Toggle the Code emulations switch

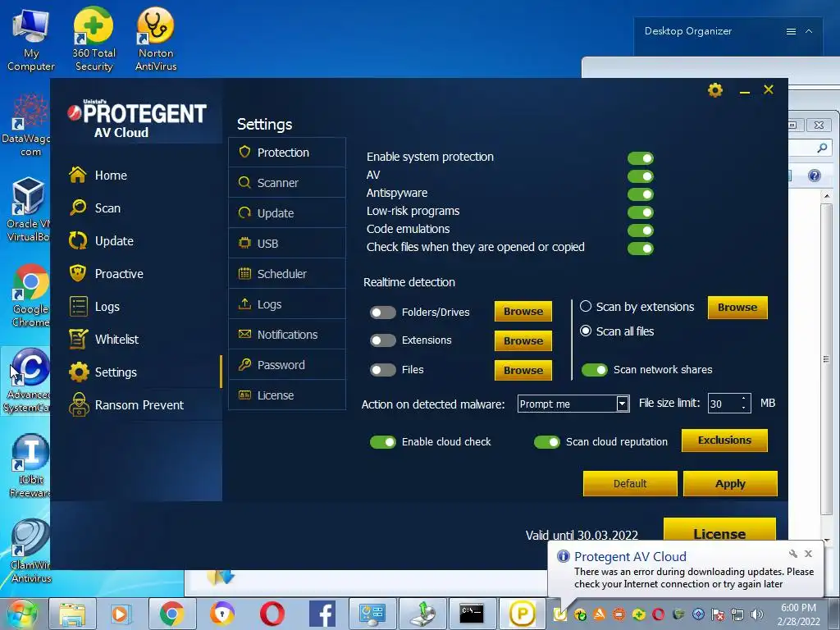641,231
